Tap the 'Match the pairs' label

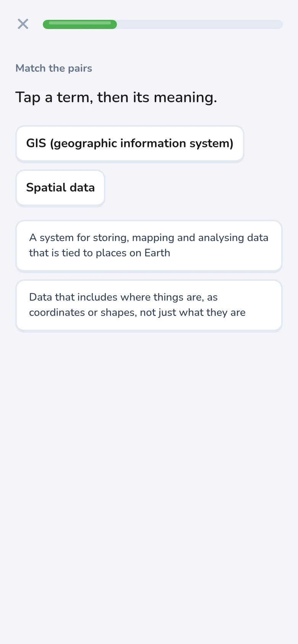pyautogui.click(x=54, y=68)
